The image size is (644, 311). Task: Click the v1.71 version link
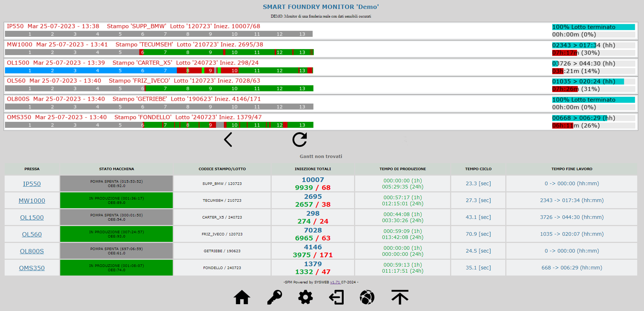(335, 282)
